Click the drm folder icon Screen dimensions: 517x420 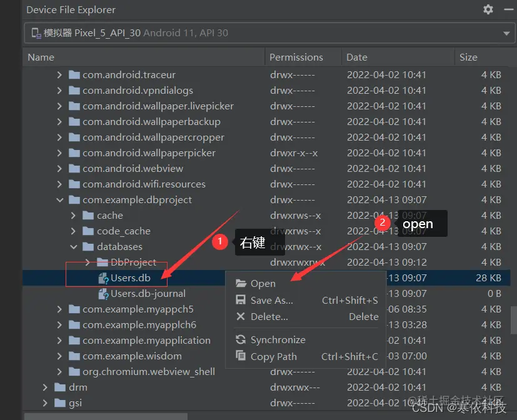click(x=59, y=387)
